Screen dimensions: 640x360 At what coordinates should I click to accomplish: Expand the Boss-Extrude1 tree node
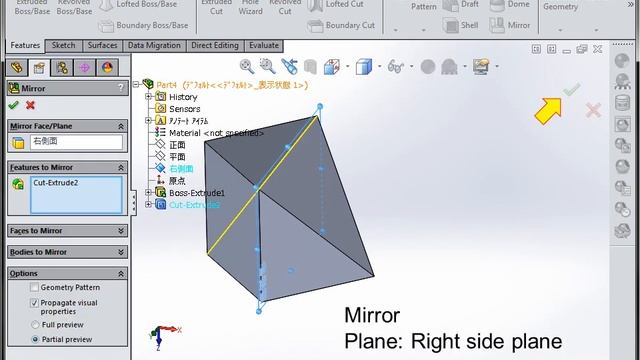tap(148, 192)
